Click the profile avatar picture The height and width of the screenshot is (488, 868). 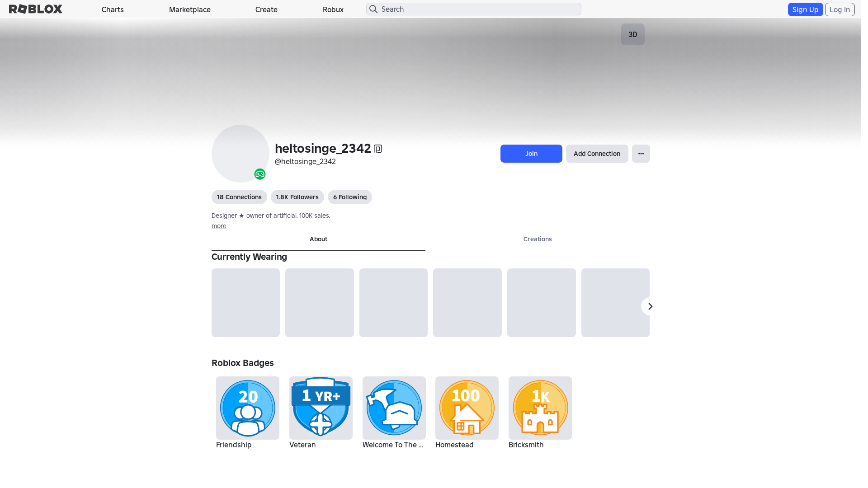(x=241, y=154)
